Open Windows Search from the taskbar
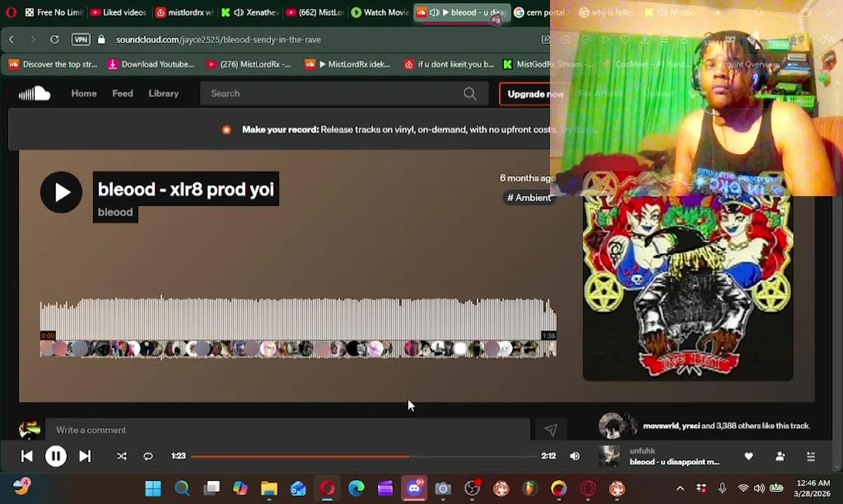The height and width of the screenshot is (504, 843). pyautogui.click(x=182, y=489)
